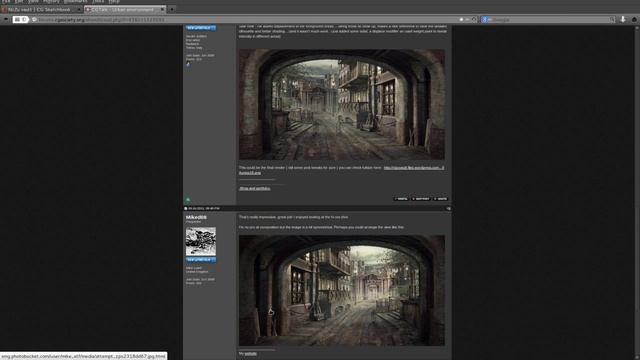Go back with the browser back arrow
Viewport: 640px width, 360px height.
pos(6,19)
